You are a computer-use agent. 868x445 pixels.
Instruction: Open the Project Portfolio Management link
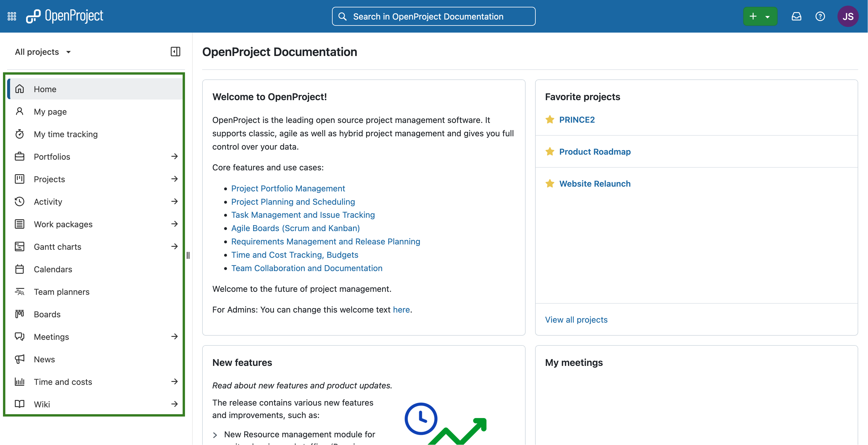288,188
